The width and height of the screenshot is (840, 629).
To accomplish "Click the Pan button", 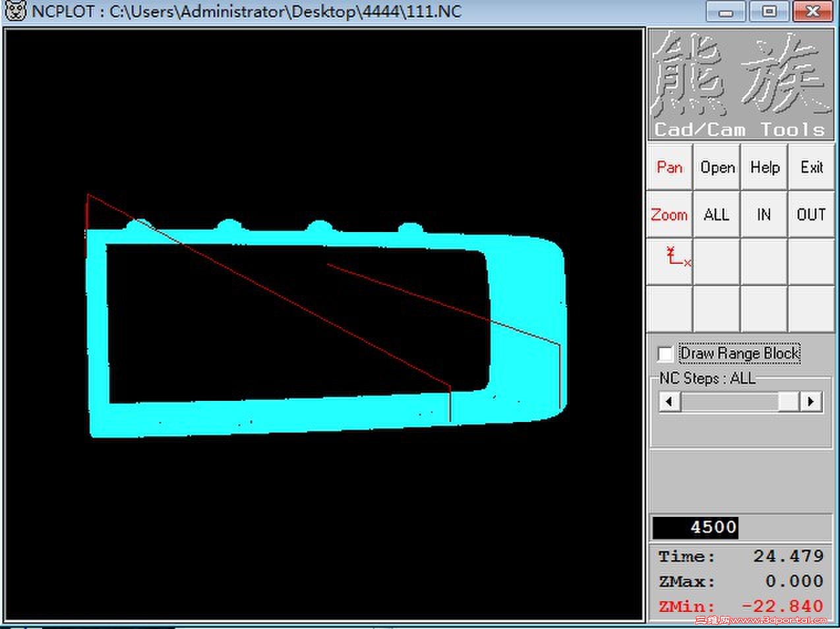I will coord(669,167).
